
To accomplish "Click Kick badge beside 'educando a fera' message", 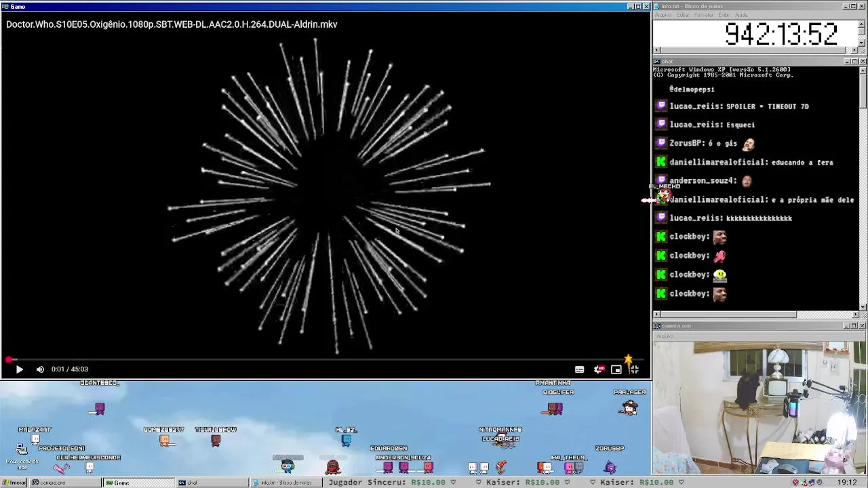I will click(x=661, y=162).
